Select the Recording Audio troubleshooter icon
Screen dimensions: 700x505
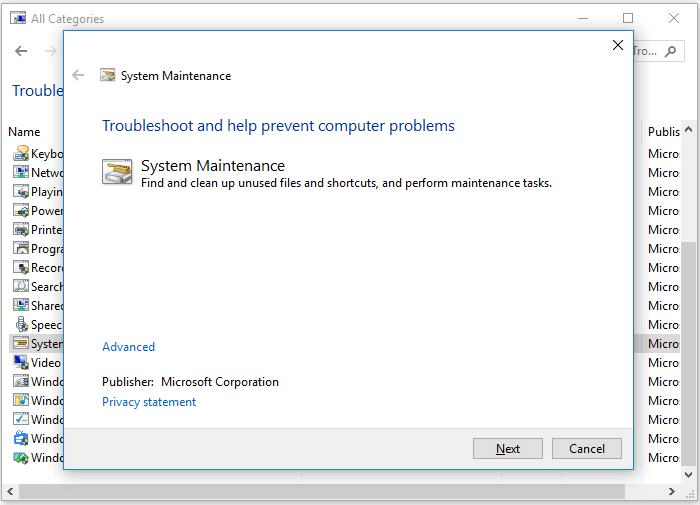point(21,268)
